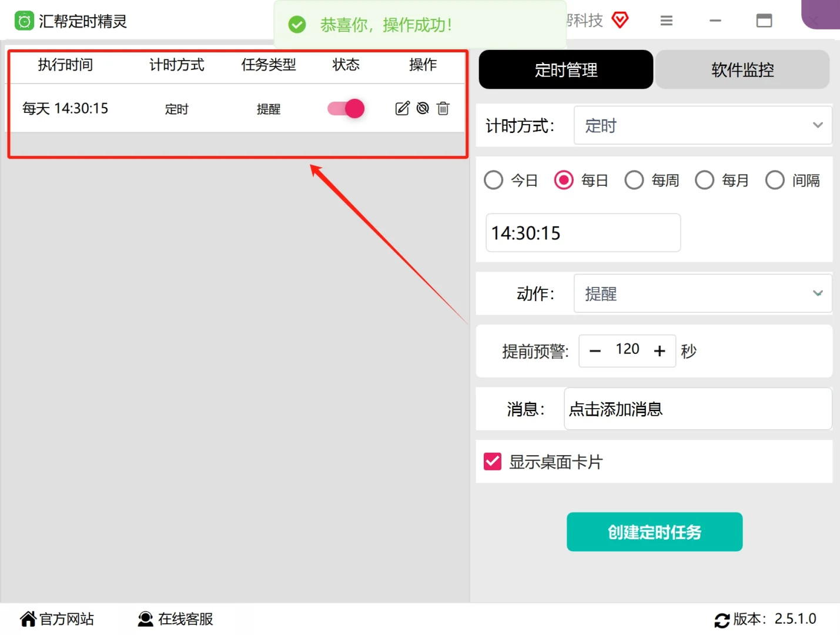Viewport: 840px width, 635px height.
Task: Switch to the 软件监控 tab
Action: (742, 69)
